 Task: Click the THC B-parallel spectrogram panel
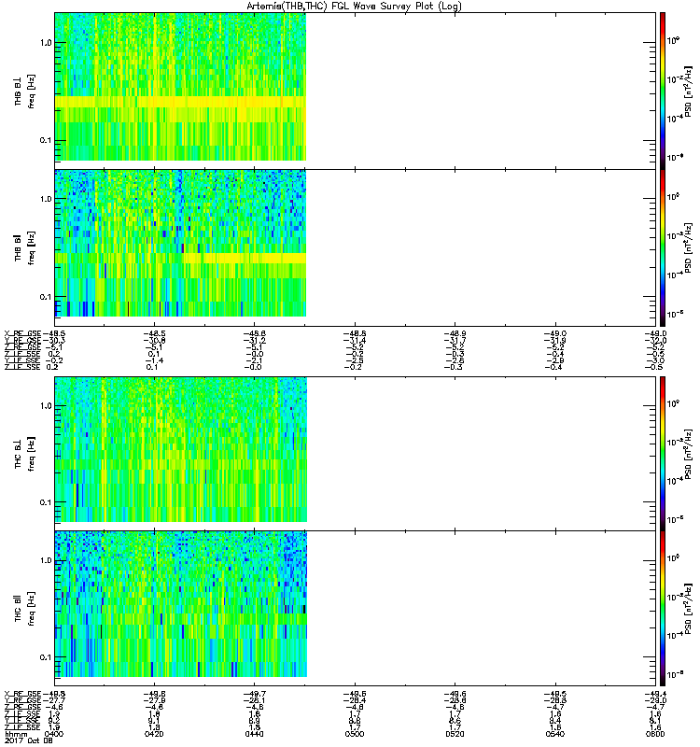coord(356,609)
